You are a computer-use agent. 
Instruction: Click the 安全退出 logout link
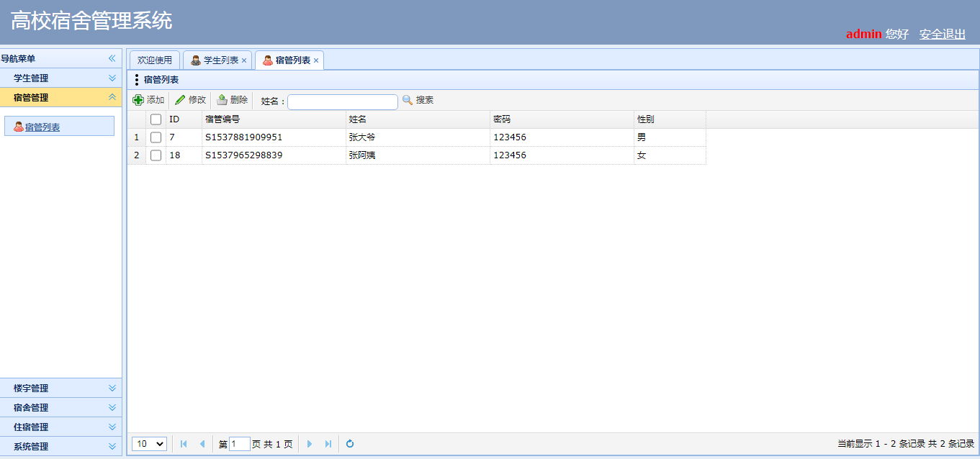(x=943, y=34)
